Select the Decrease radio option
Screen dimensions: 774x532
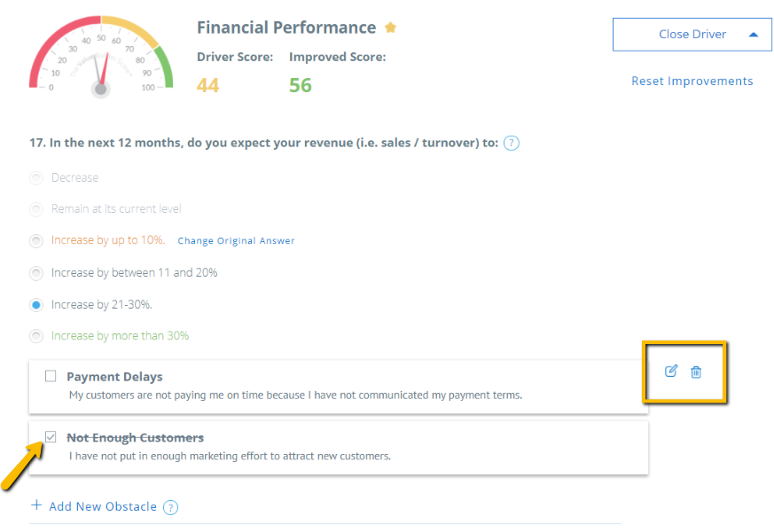click(x=36, y=177)
